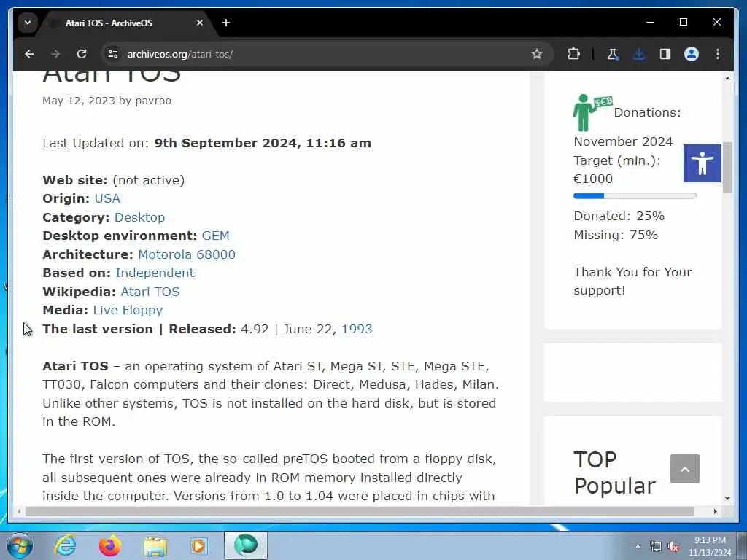The width and height of the screenshot is (747, 560).
Task: Open the Atari TOS Wikipedia link
Action: pos(150,292)
